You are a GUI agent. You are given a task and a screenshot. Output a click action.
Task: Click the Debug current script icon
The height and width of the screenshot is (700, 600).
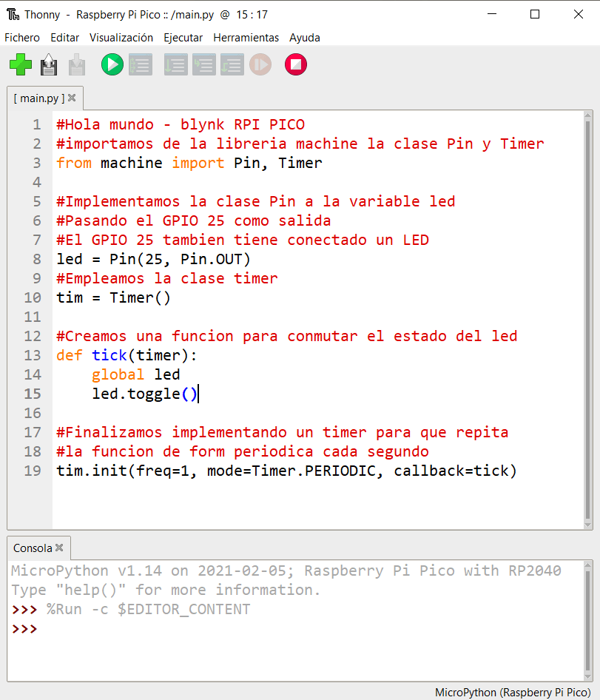point(141,65)
